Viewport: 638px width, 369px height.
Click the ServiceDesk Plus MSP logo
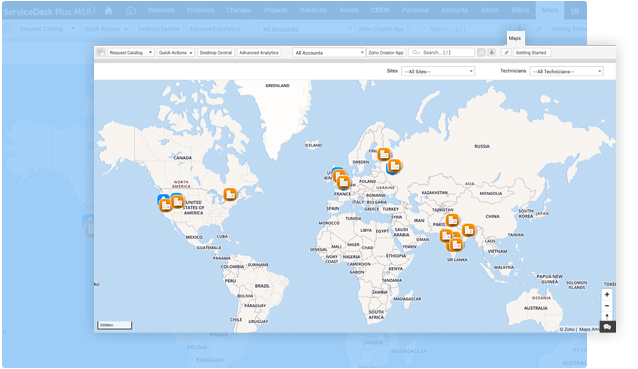pyautogui.click(x=49, y=11)
